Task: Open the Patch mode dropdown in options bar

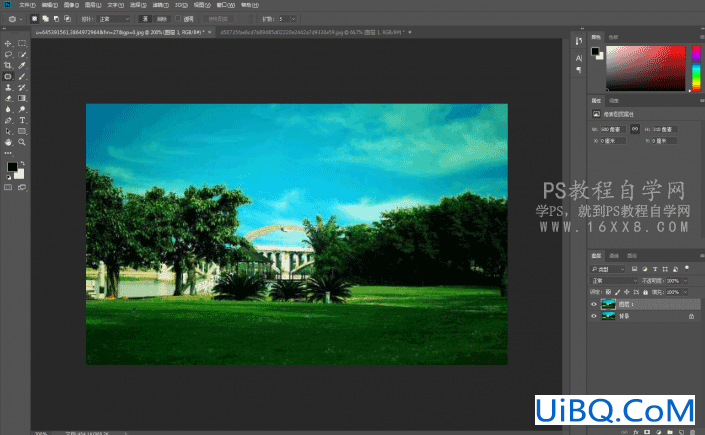Action: click(x=114, y=19)
